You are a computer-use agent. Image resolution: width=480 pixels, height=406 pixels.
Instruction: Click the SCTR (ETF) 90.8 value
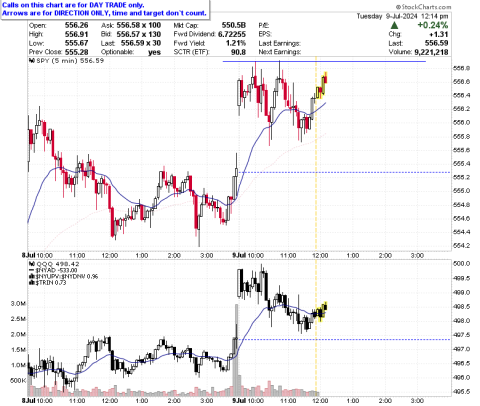[238, 52]
